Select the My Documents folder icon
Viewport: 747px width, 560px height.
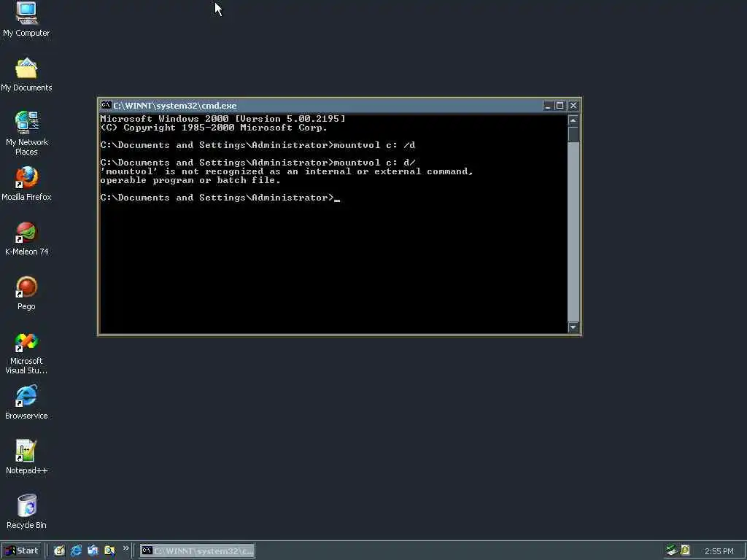click(26, 75)
